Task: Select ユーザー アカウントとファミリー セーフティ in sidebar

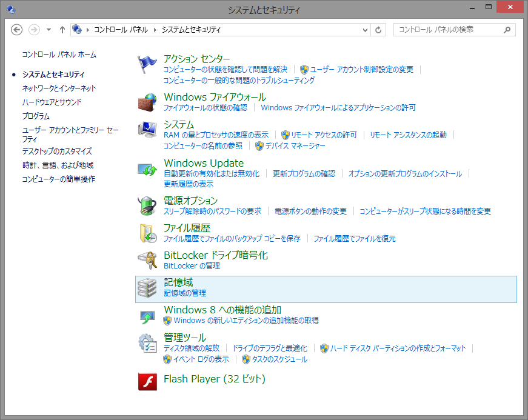Action: [70, 135]
